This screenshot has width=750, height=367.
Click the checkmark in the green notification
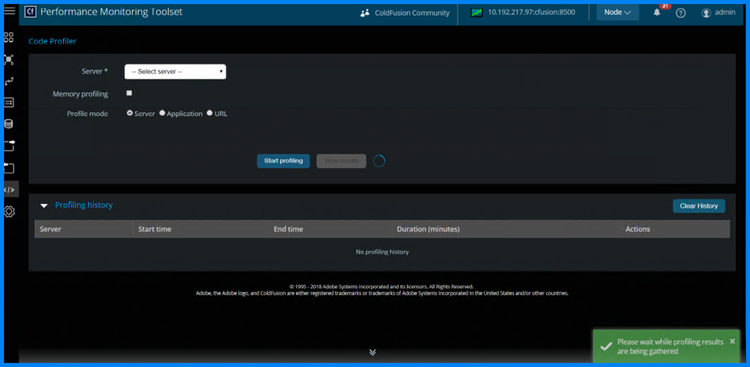point(606,347)
